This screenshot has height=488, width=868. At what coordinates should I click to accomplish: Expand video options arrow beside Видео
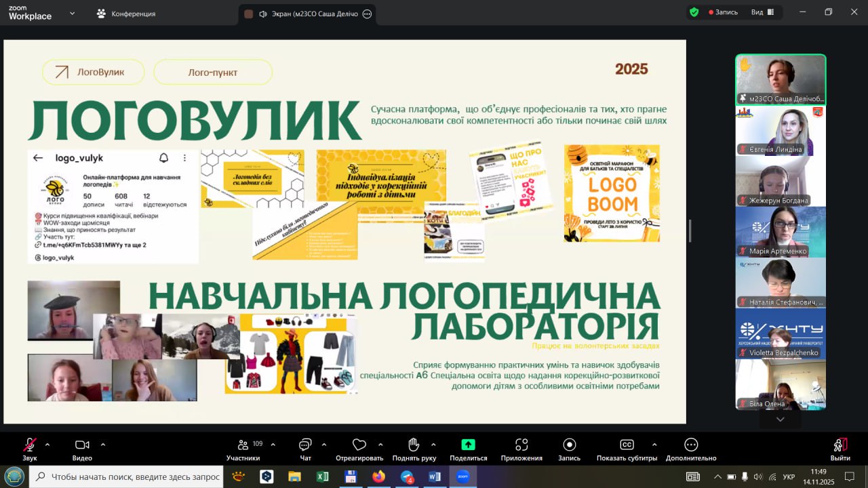(103, 445)
